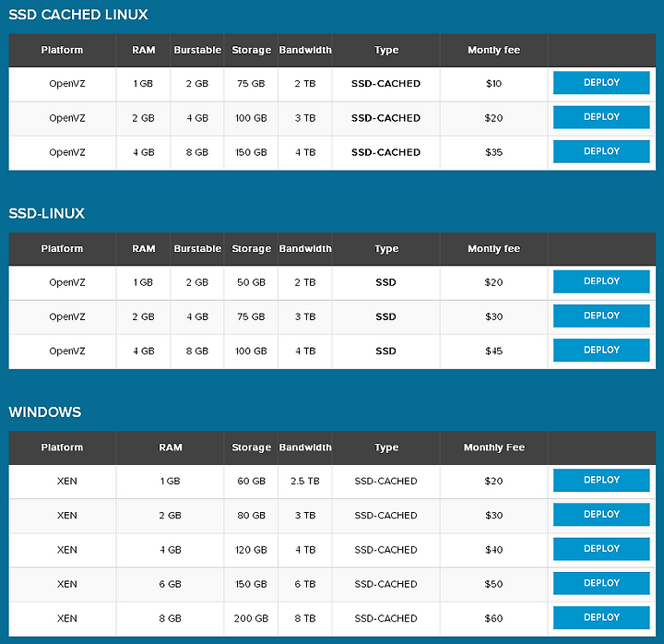This screenshot has width=664, height=644.
Task: Deploy the $60 Windows XEN plan
Action: click(601, 617)
